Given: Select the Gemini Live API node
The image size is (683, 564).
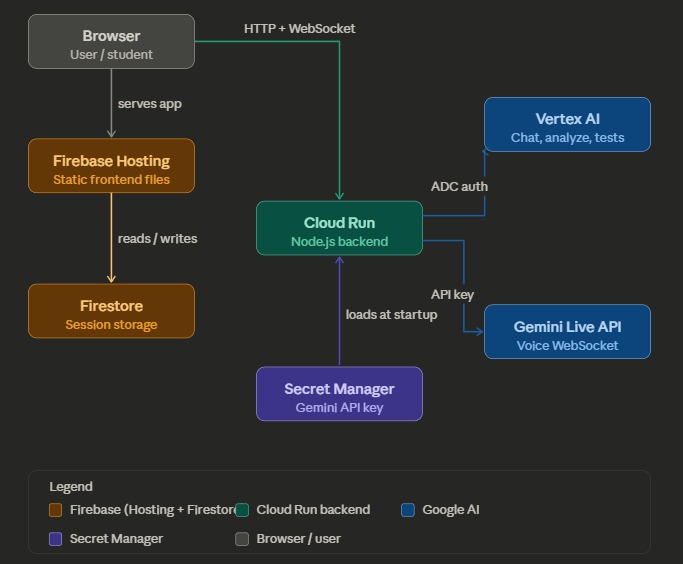Looking at the screenshot, I should 567,331.
